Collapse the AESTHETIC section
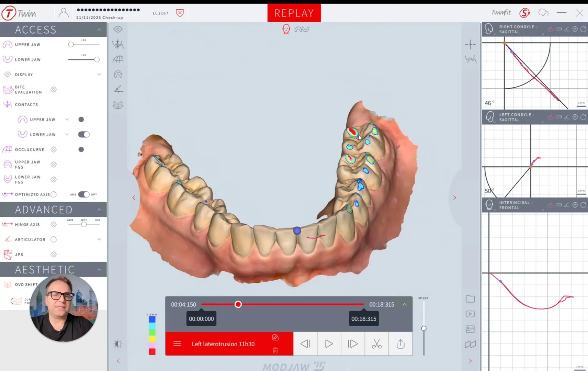 coord(99,270)
